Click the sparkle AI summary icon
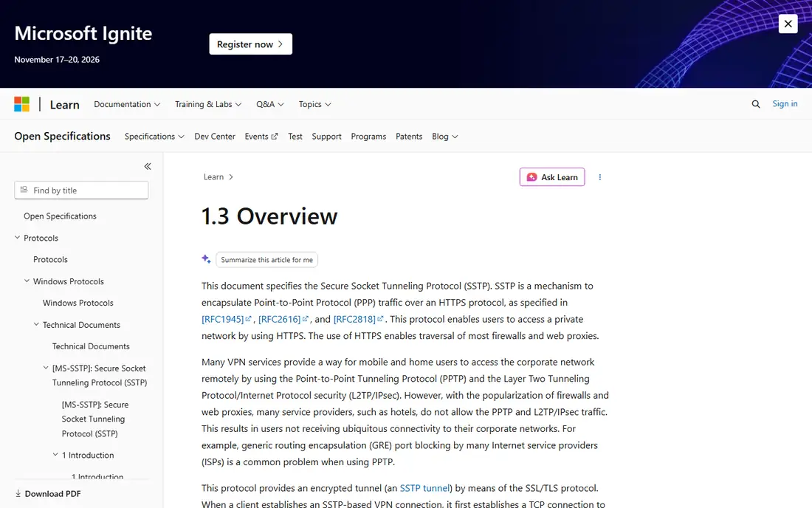This screenshot has height=508, width=812. pos(206,259)
